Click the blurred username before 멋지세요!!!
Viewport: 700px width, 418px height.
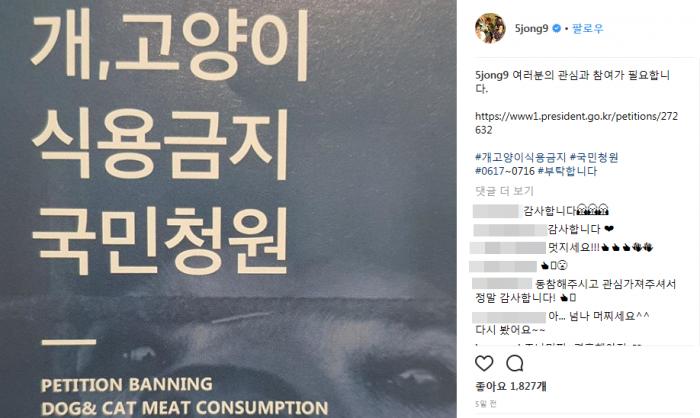(x=508, y=247)
